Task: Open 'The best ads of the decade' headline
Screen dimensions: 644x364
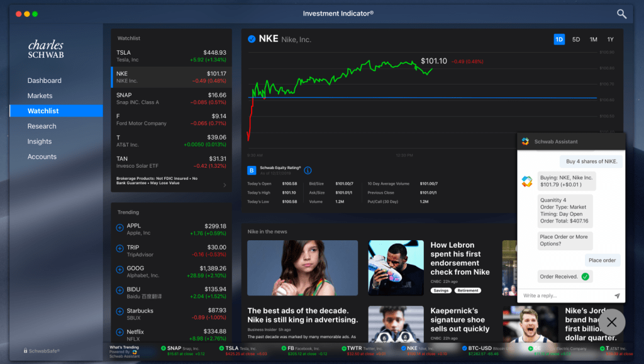Action: pyautogui.click(x=303, y=315)
